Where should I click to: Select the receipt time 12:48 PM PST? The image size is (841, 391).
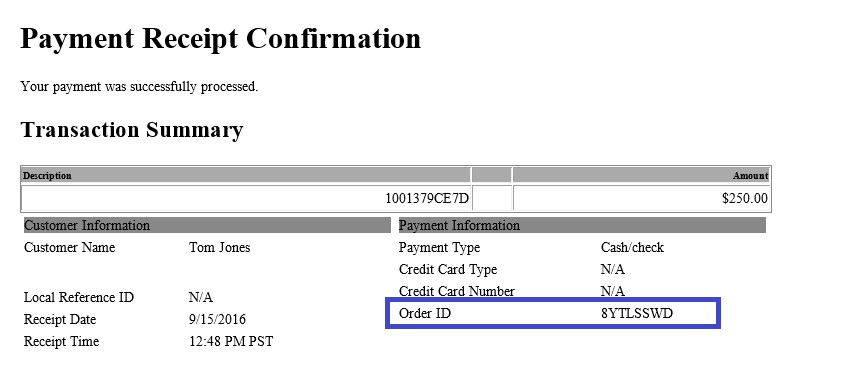click(231, 342)
